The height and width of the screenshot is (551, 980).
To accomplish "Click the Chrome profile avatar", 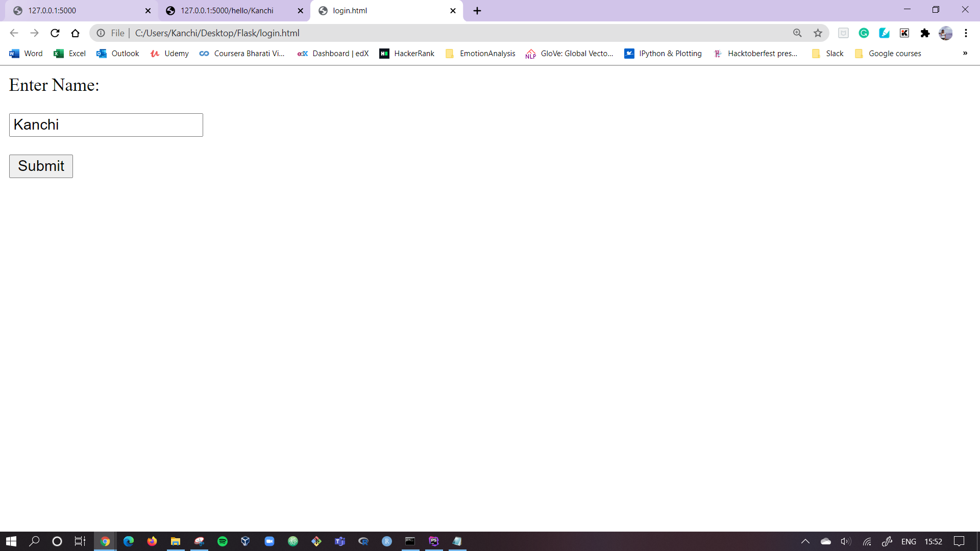I will (945, 33).
